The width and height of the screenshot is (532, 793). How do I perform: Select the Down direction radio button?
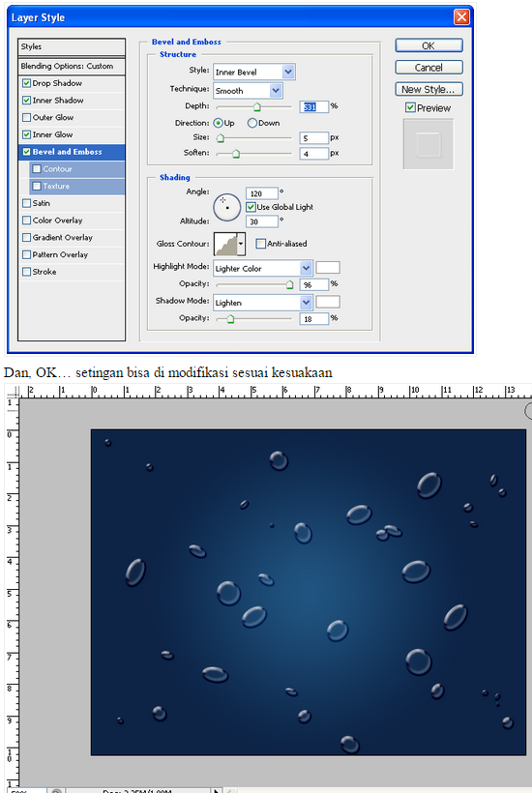coord(251,123)
